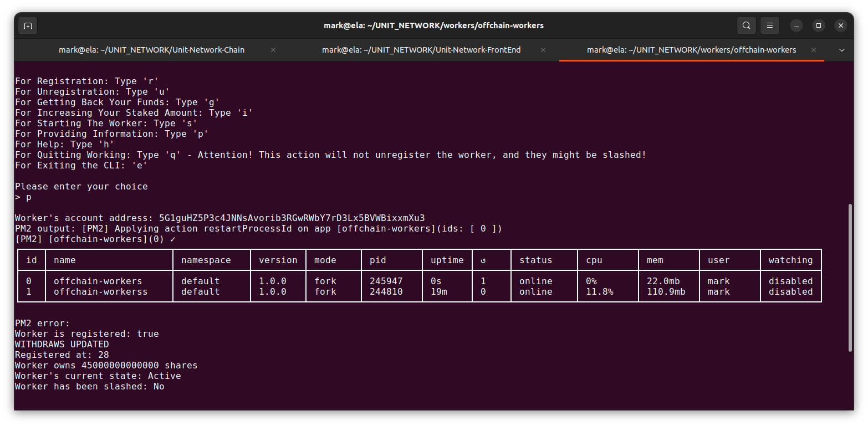Close the Unit-Network-Chain tab
This screenshot has height=426, width=868.
273,50
